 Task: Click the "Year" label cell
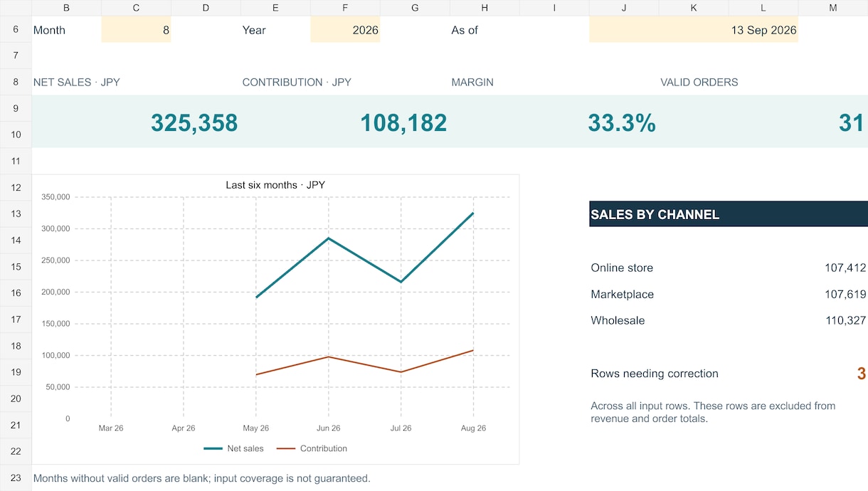pyautogui.click(x=254, y=31)
